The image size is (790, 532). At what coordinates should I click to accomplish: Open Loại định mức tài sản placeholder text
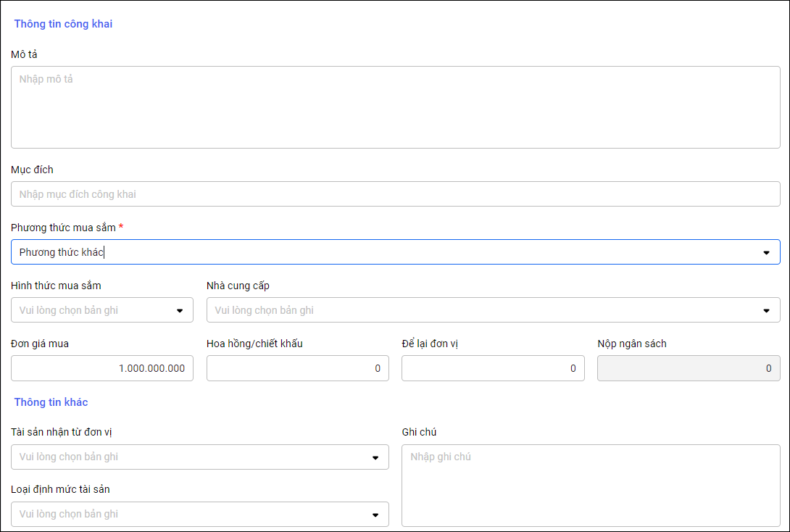point(69,514)
